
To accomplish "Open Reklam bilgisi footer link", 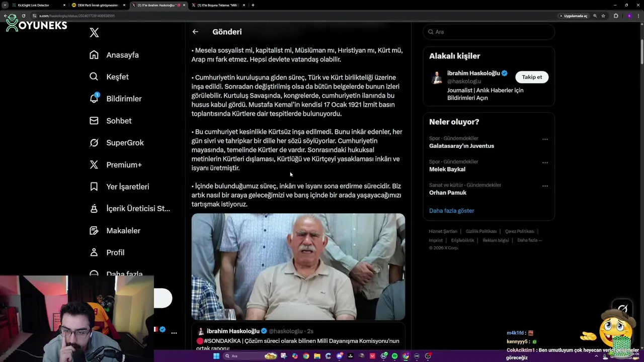I will pos(496,240).
